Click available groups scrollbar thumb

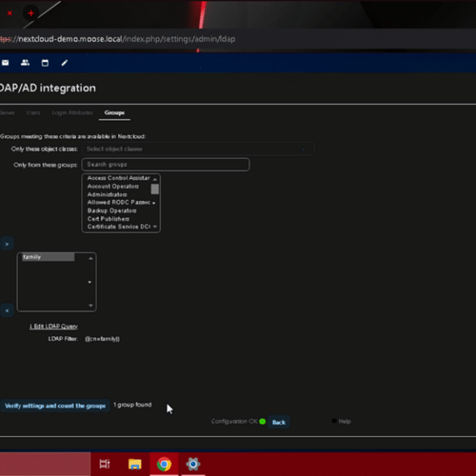155,189
